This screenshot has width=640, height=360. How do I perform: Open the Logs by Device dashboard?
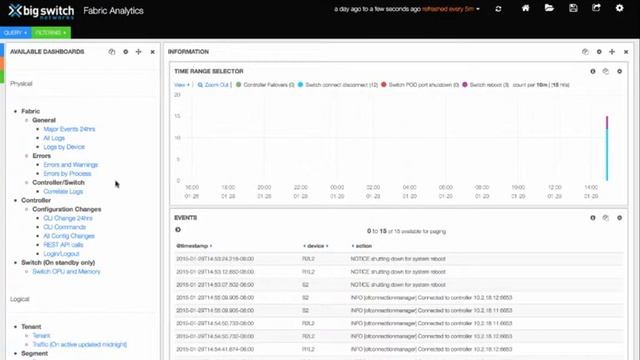[x=64, y=147]
